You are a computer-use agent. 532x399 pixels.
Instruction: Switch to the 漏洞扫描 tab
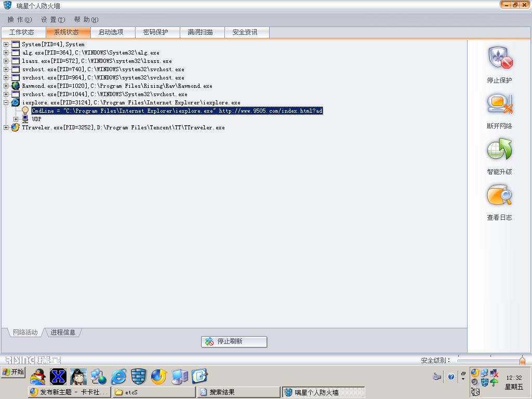(202, 32)
